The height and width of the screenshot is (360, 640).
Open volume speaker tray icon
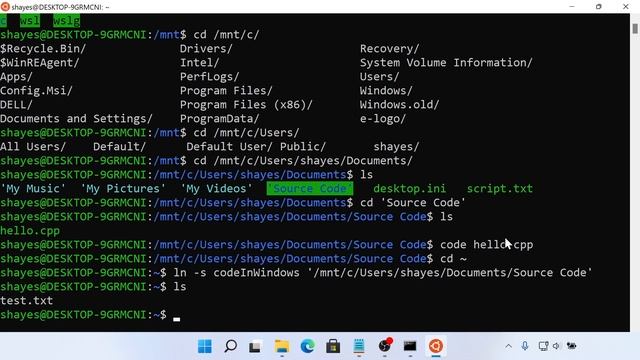556,346
